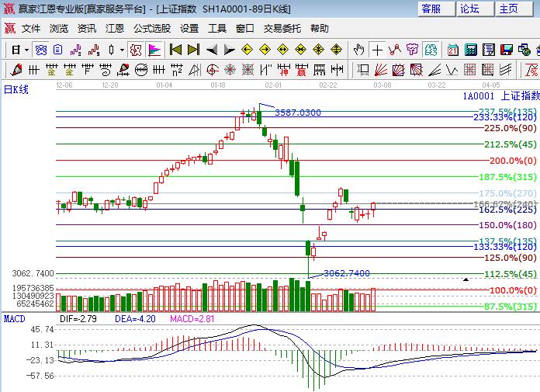Click the floppy disk save icon
Image resolution: width=540 pixels, height=392 pixels.
(x=507, y=50)
